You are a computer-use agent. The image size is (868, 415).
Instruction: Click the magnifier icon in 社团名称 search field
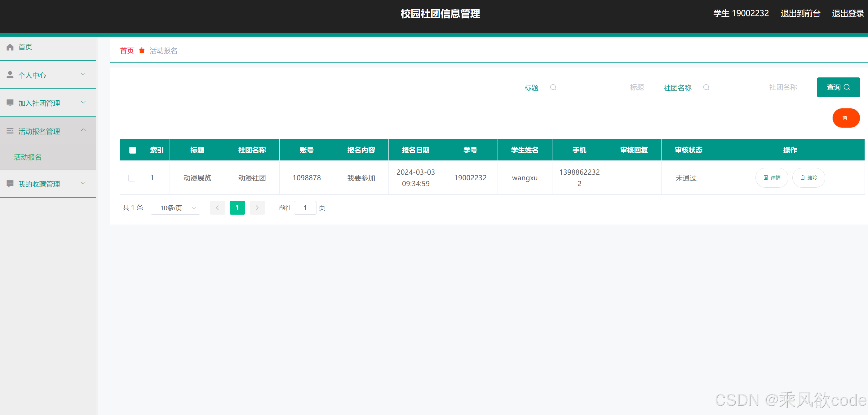pos(706,87)
